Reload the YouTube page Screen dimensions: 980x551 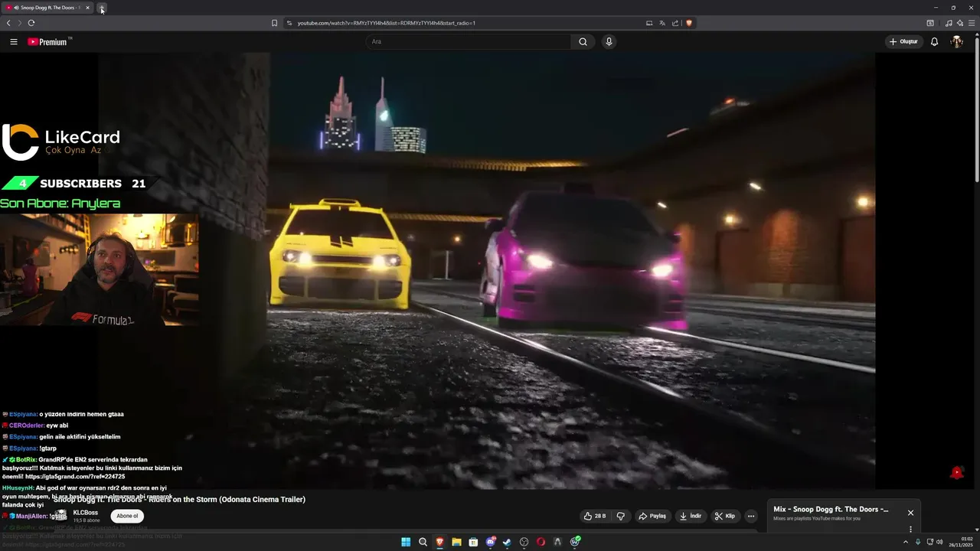point(31,23)
